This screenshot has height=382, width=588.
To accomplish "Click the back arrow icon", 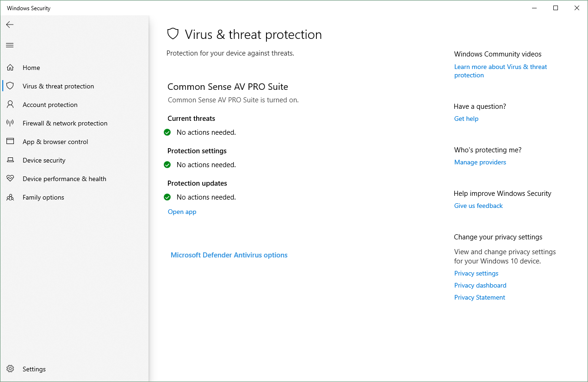I will point(10,25).
